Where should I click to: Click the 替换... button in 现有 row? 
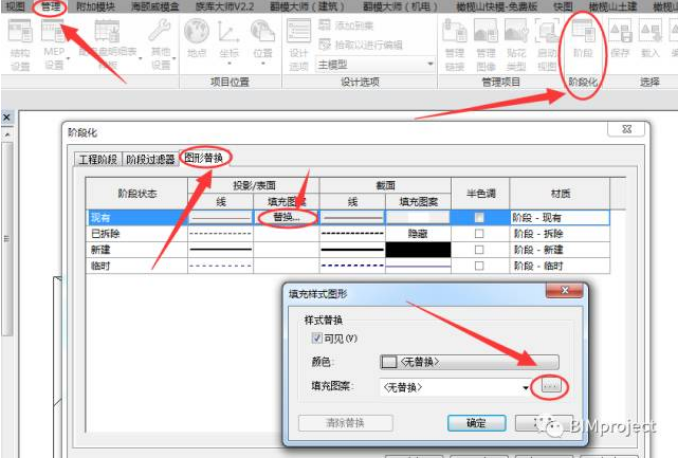pos(286,217)
